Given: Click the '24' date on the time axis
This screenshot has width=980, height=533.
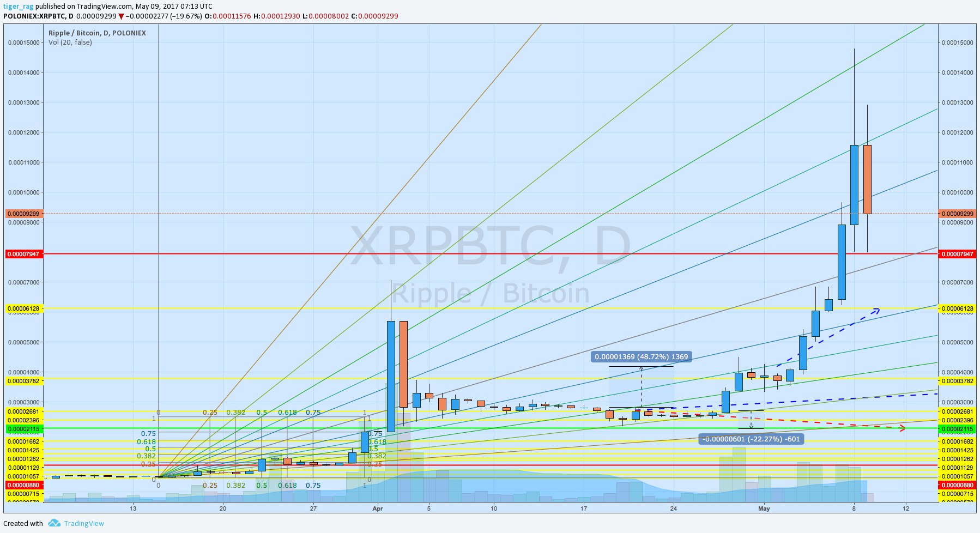Looking at the screenshot, I should 674,508.
